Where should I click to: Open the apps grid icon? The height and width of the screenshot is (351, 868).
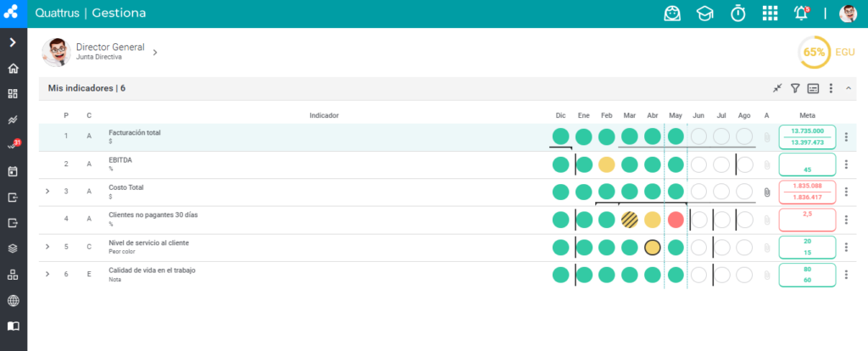pyautogui.click(x=770, y=14)
